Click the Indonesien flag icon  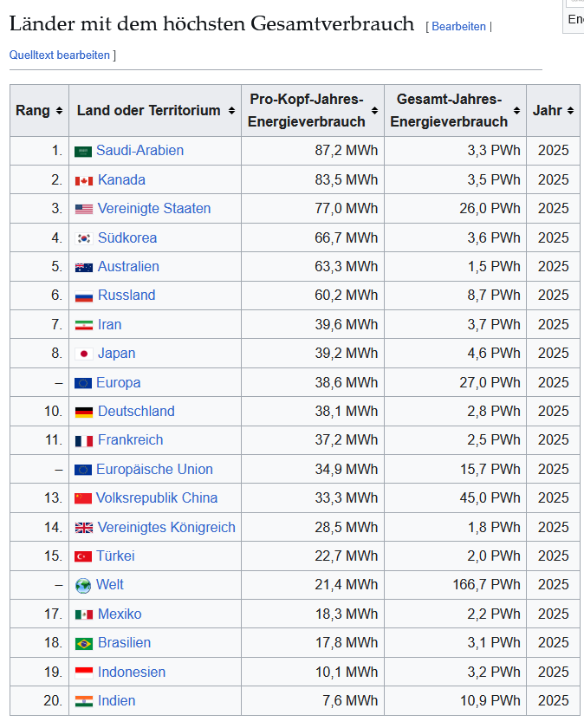tap(84, 673)
